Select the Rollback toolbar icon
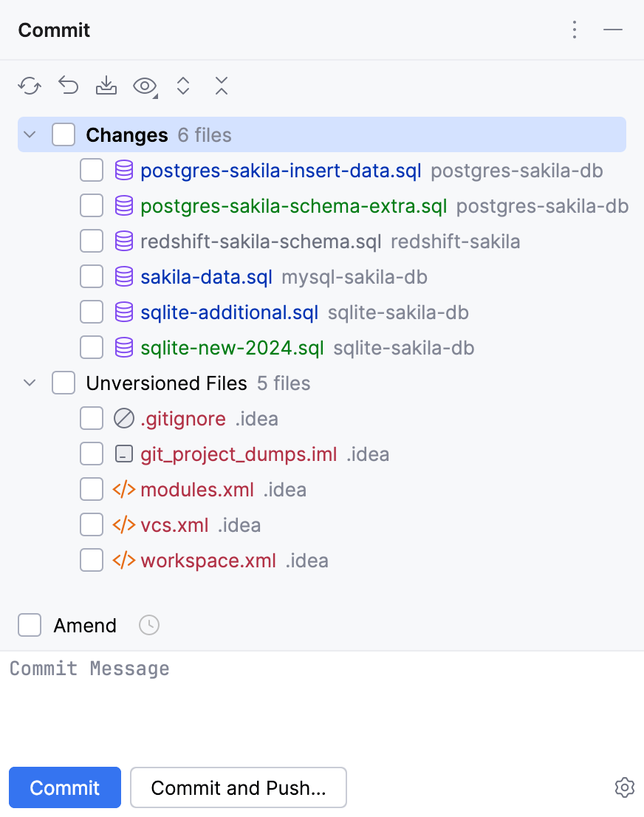 click(x=68, y=86)
